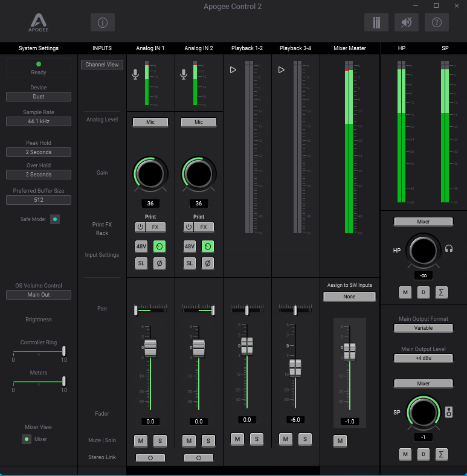Open the FX rack for Analog IN 2
Image resolution: width=467 pixels, height=476 pixels.
[204, 227]
